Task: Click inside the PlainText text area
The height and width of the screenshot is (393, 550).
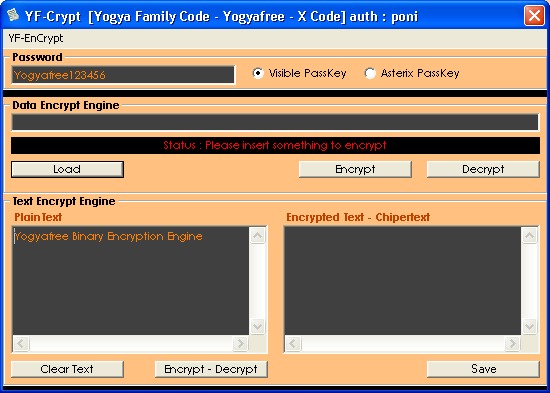Action: pyautogui.click(x=130, y=281)
